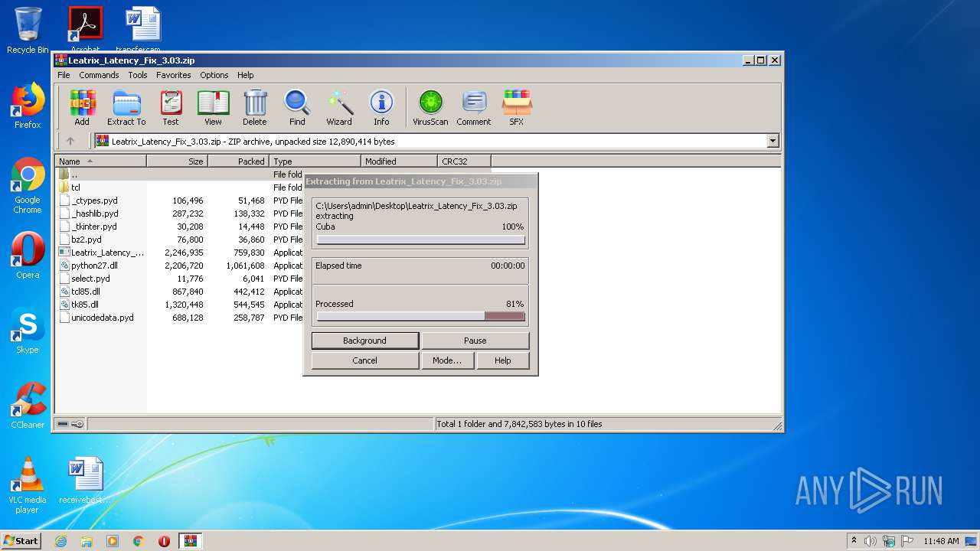The height and width of the screenshot is (551, 980).
Task: Click Chrome icon in taskbar
Action: click(x=138, y=541)
